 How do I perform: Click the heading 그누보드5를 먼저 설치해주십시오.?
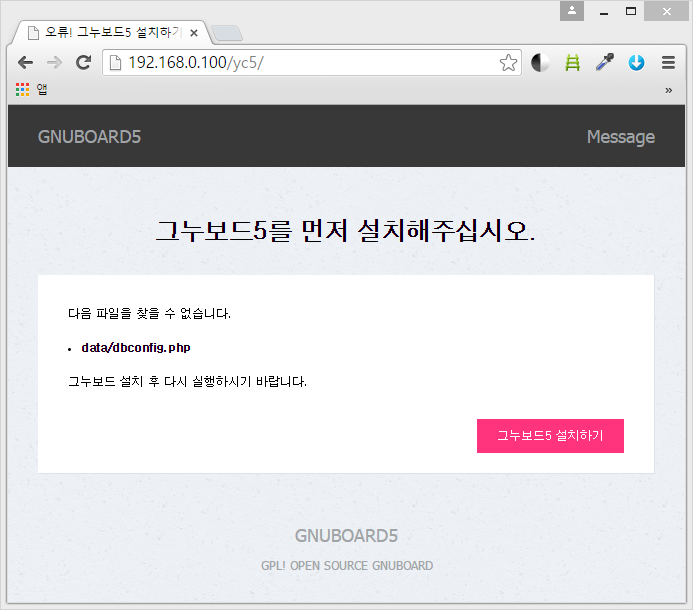click(346, 231)
